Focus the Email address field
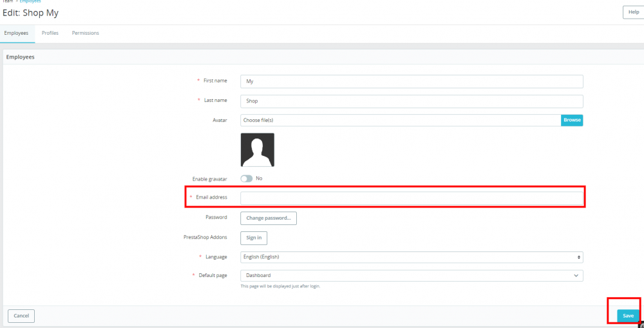The image size is (644, 328). click(x=412, y=198)
